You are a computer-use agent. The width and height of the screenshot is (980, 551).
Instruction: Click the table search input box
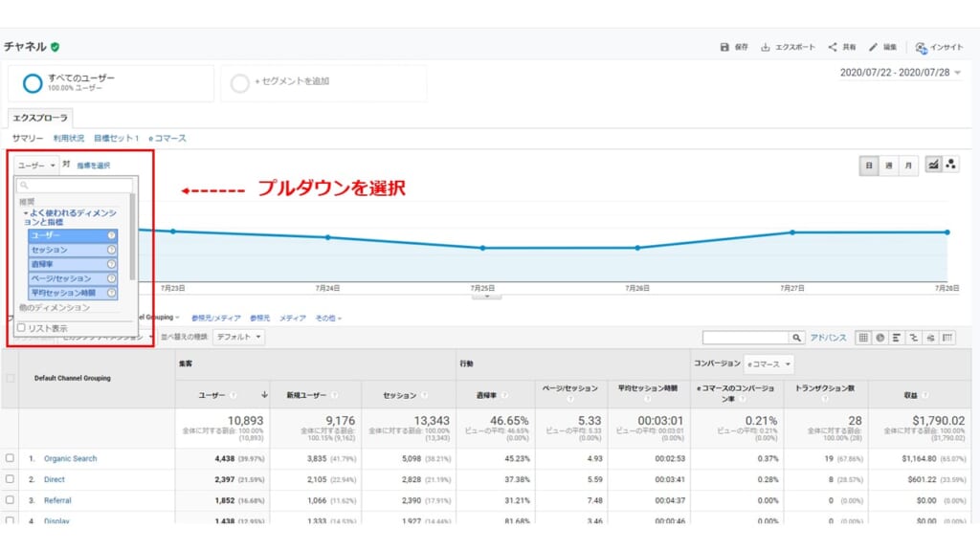tap(746, 338)
